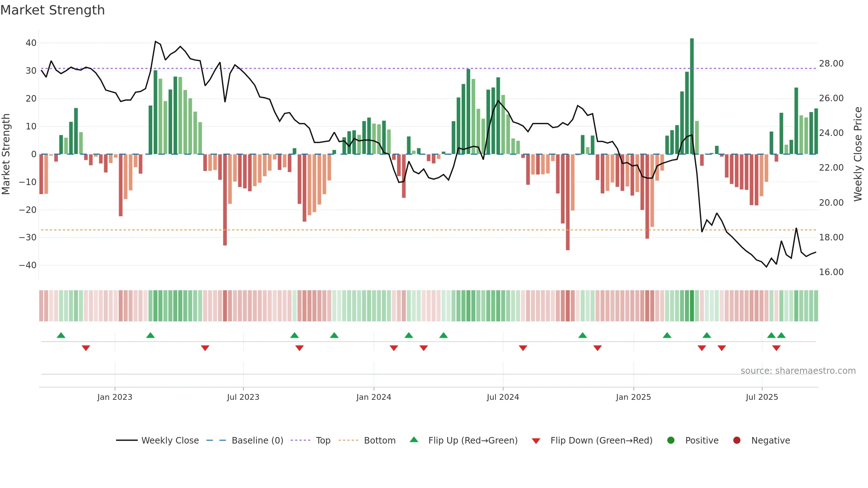Click the Jan 2025 date label

[634, 397]
